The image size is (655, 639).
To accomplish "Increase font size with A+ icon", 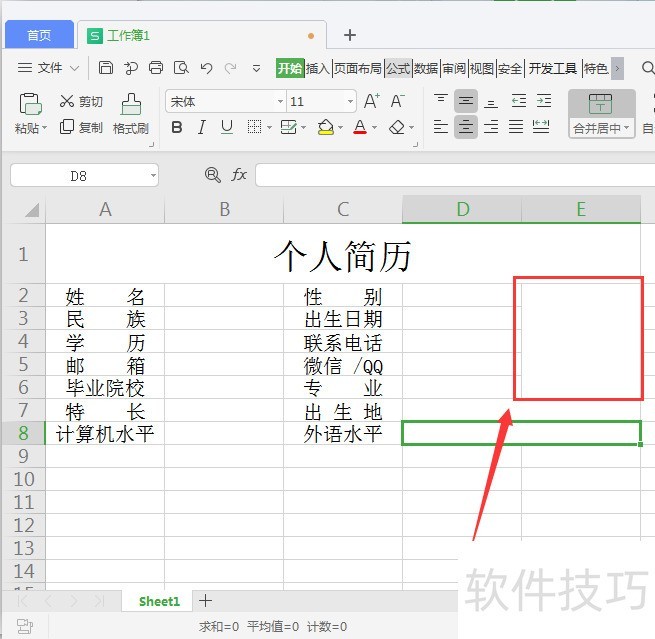I will pyautogui.click(x=371, y=101).
